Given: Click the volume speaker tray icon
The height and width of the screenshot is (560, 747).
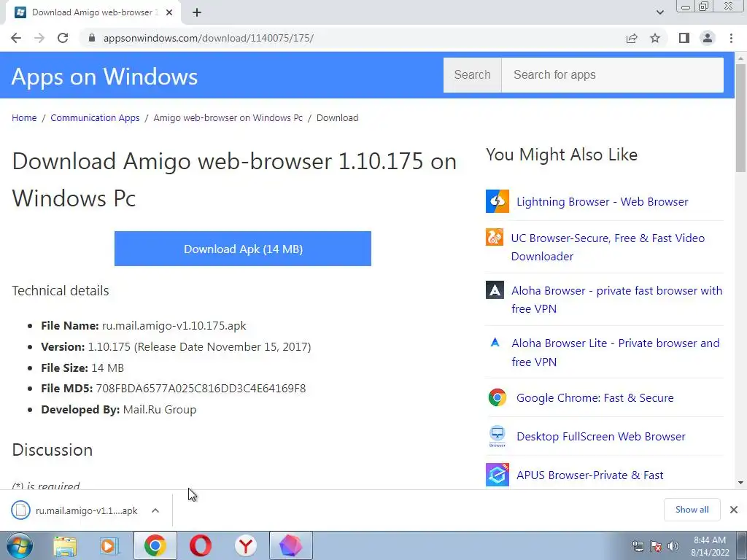Looking at the screenshot, I should (x=673, y=546).
